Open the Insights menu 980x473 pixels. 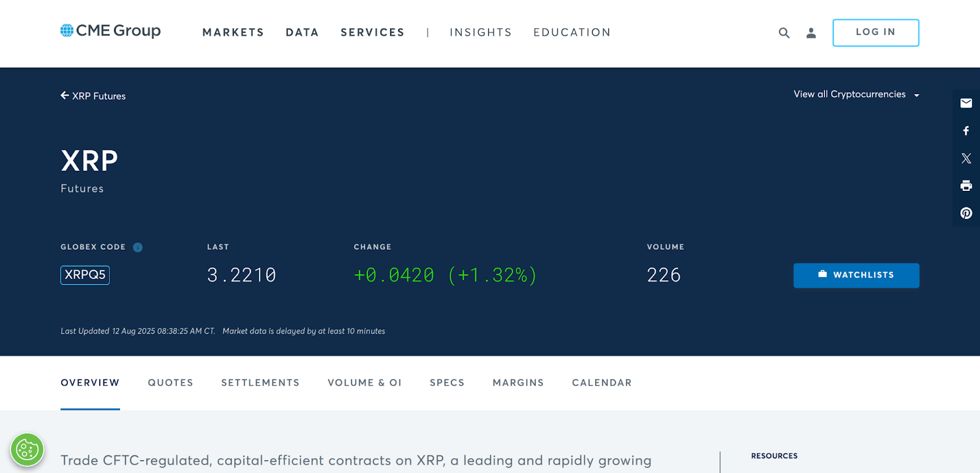click(x=481, y=32)
